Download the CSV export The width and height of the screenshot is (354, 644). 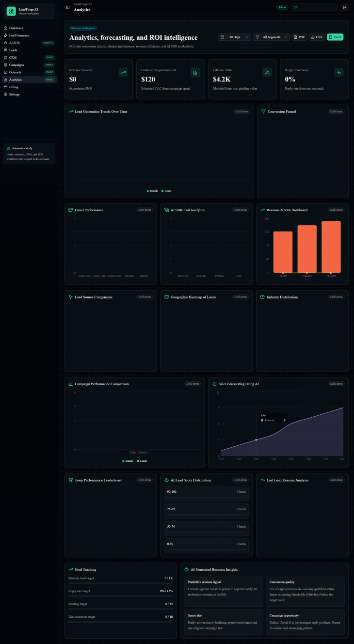(x=317, y=37)
